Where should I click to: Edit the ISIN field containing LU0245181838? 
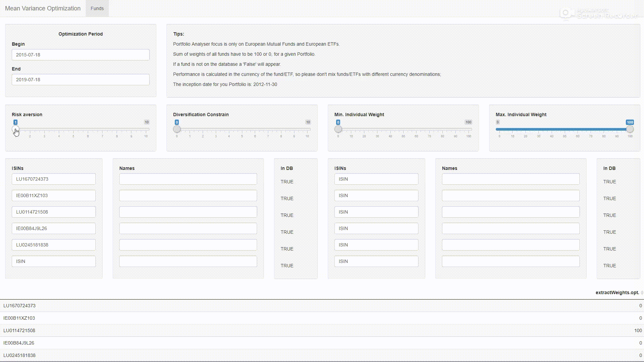point(54,245)
